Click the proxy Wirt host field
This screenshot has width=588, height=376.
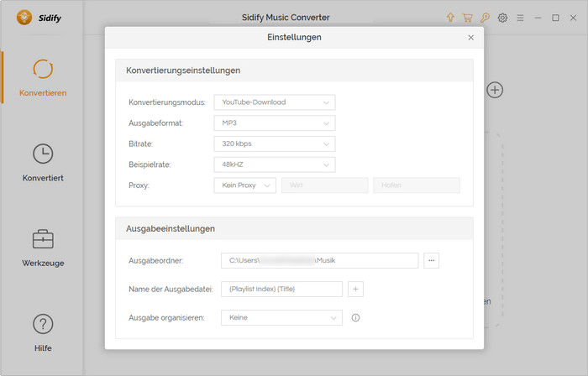tap(325, 185)
